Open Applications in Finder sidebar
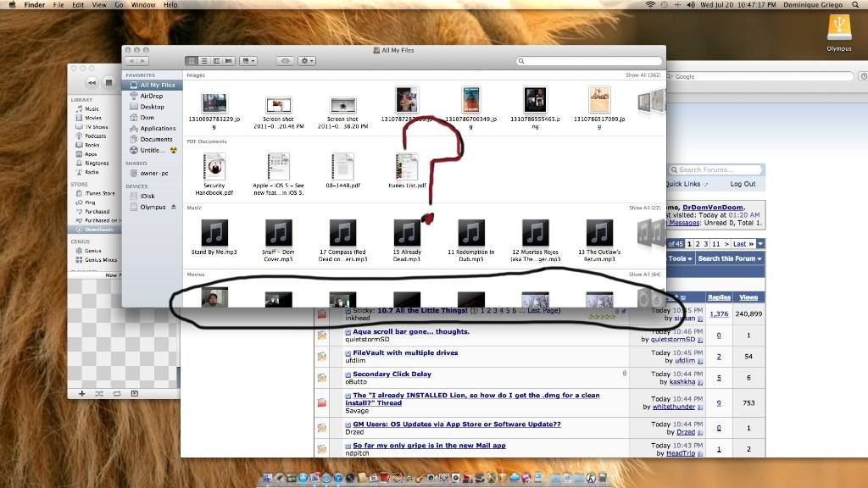Screen dimensions: 868x488 point(157,129)
